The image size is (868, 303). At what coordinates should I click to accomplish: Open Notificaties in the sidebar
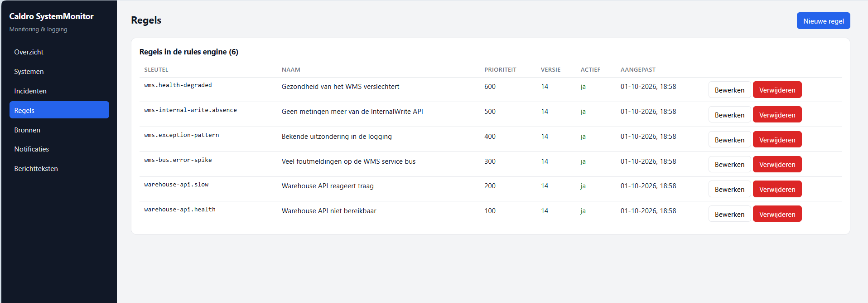point(59,149)
